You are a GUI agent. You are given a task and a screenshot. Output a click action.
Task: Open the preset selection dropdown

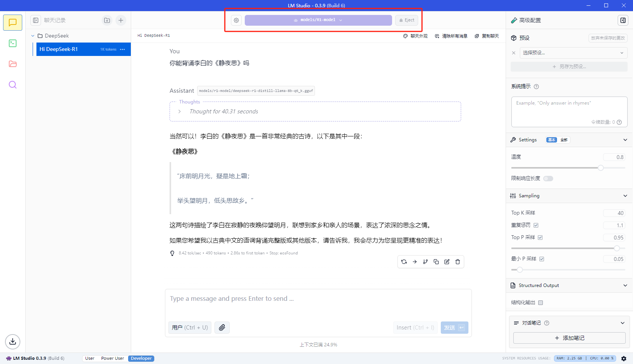(573, 53)
